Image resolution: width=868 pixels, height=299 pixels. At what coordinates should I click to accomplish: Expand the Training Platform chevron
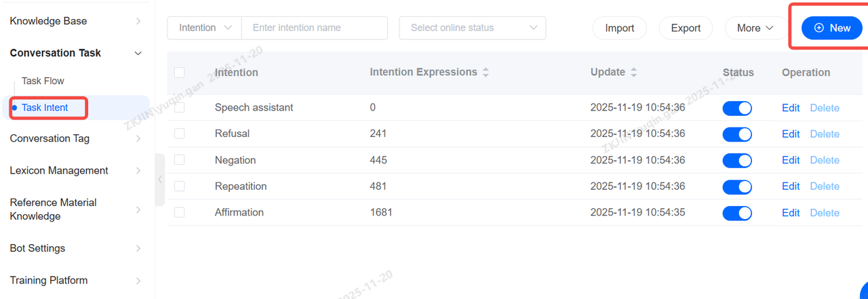(138, 280)
